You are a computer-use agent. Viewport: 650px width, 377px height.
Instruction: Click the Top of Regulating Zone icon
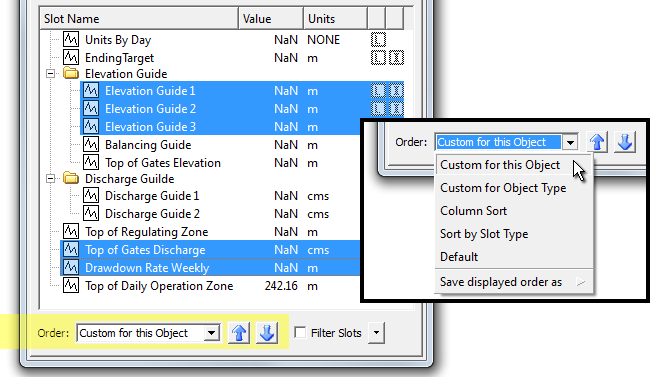tap(71, 231)
